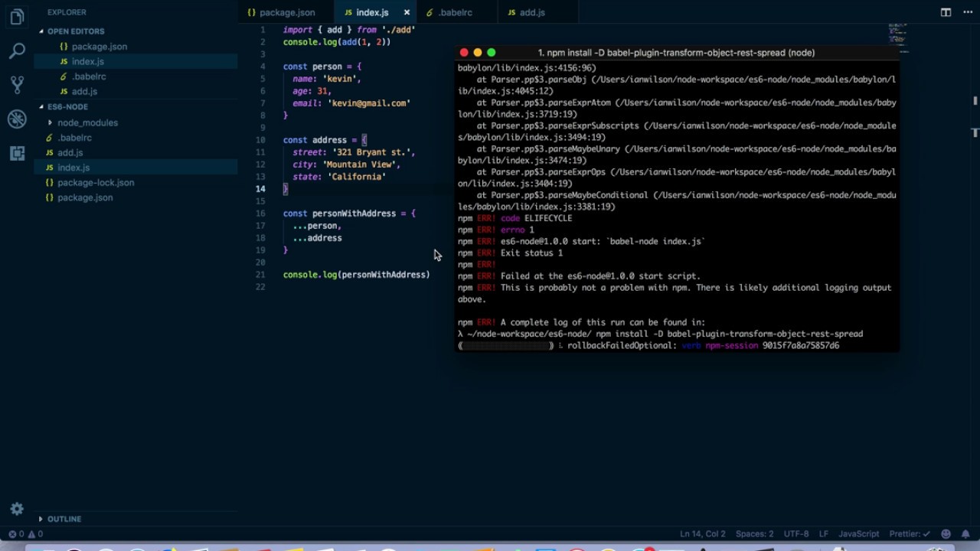
Task: Change end of line sequence LF
Action: (824, 534)
